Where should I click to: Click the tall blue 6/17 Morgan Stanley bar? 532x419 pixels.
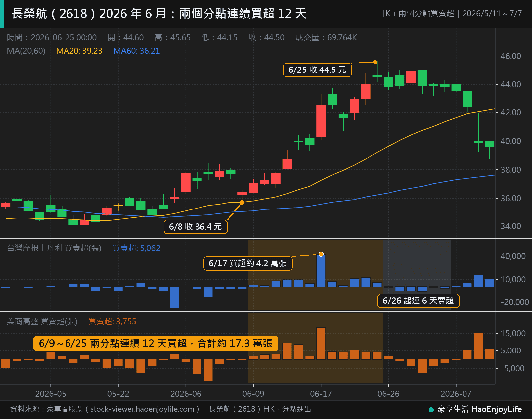[321, 271]
